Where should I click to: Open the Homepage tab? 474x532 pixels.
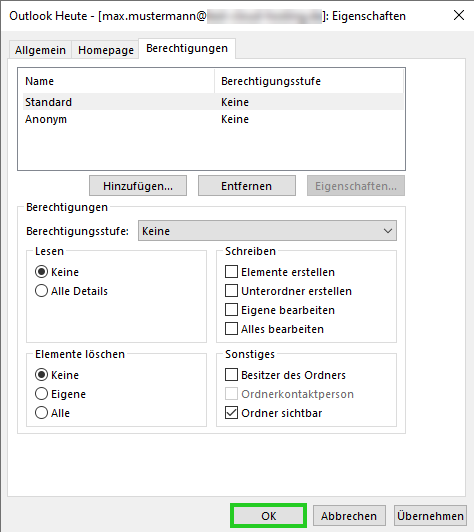tap(106, 50)
